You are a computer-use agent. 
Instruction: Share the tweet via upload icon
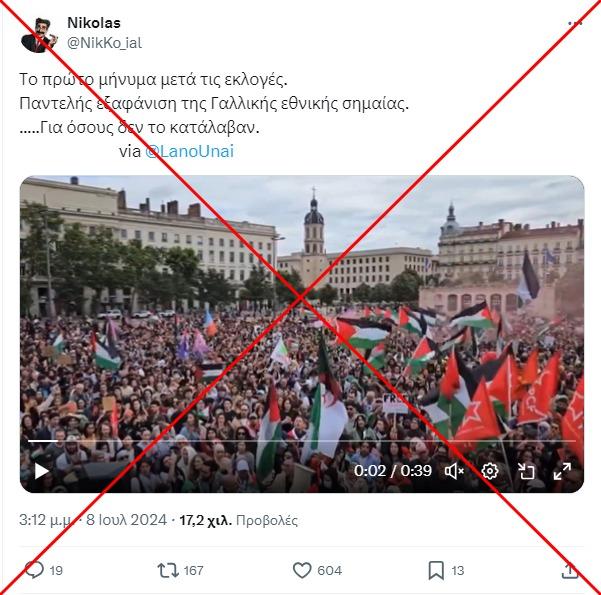coord(570,570)
